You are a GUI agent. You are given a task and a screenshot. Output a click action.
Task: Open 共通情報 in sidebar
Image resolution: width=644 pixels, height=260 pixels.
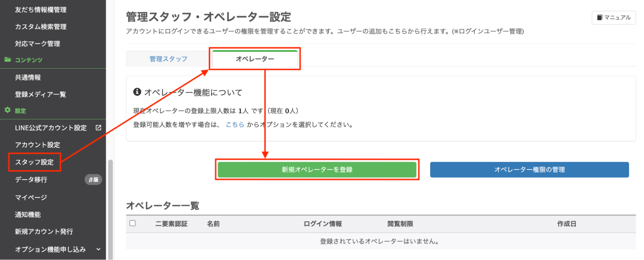28,77
